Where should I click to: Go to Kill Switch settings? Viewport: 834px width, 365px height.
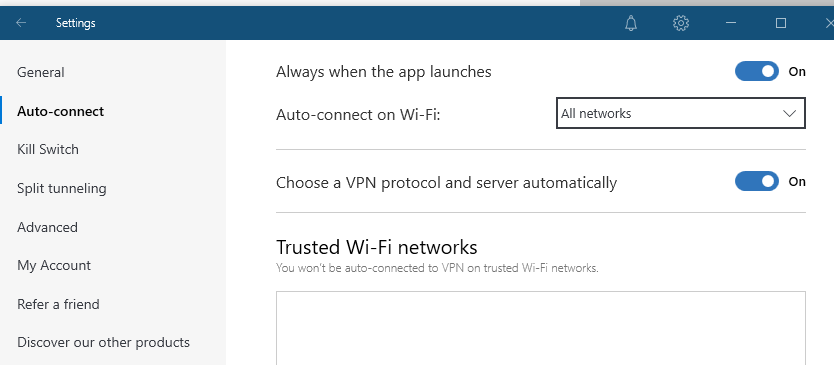pos(48,150)
